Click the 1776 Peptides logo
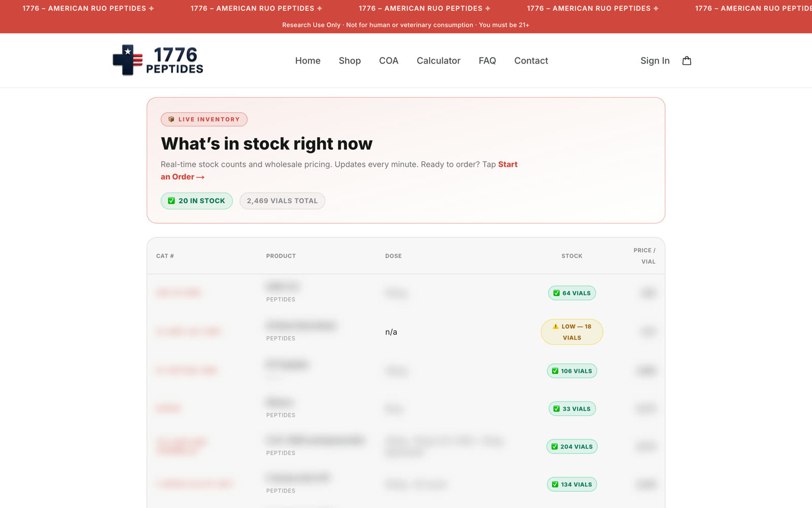The image size is (812, 508). [x=158, y=60]
